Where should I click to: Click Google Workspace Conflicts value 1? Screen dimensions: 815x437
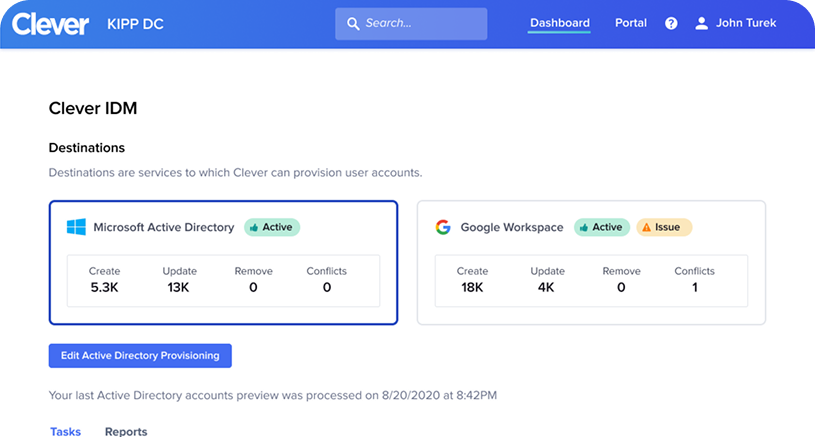tap(694, 287)
